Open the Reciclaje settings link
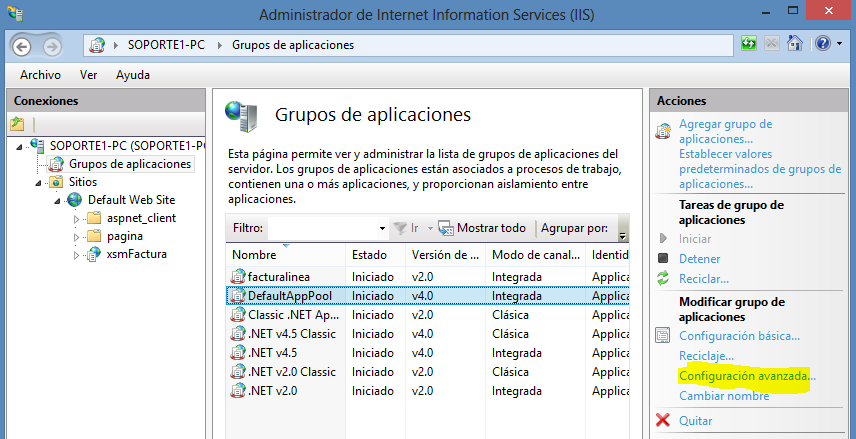 click(x=706, y=356)
